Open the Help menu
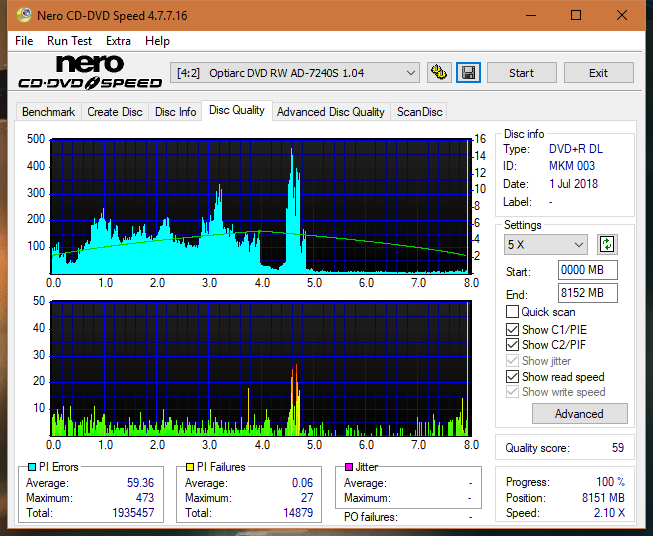The image size is (653, 536). [x=157, y=41]
